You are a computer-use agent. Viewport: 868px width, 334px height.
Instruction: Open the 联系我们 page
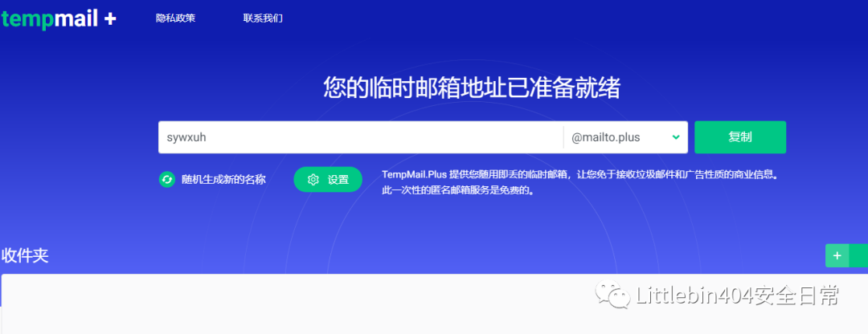click(x=263, y=18)
